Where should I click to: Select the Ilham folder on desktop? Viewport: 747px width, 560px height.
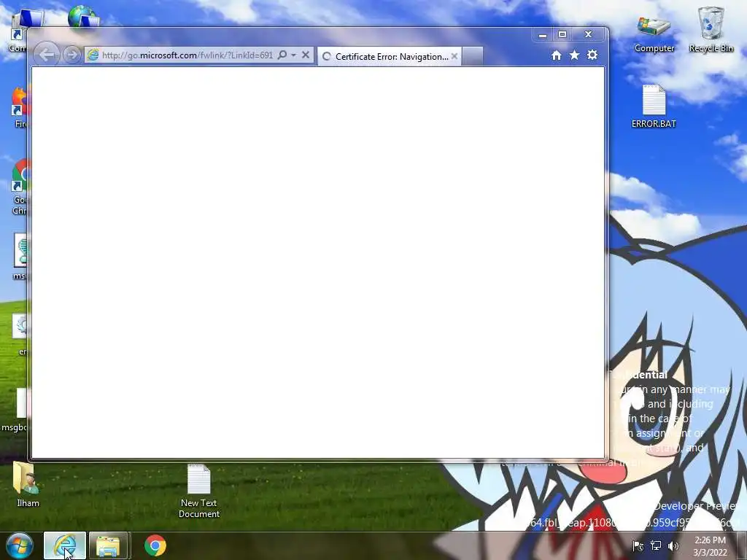pos(28,484)
